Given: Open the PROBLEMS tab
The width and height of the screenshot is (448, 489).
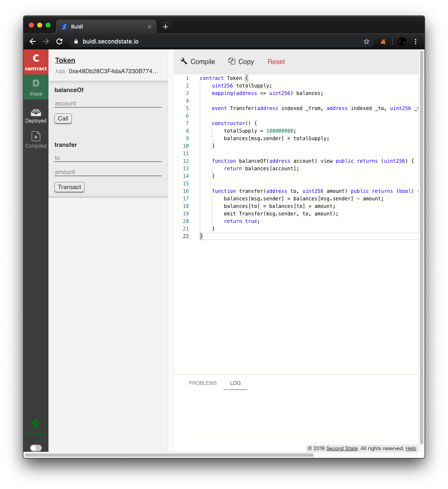Looking at the screenshot, I should point(203,383).
